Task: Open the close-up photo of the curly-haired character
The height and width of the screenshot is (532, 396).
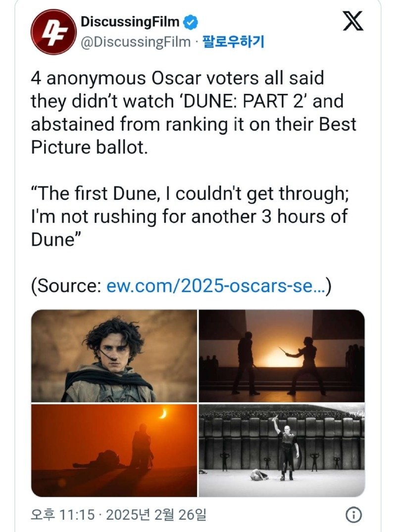Action: point(114,355)
